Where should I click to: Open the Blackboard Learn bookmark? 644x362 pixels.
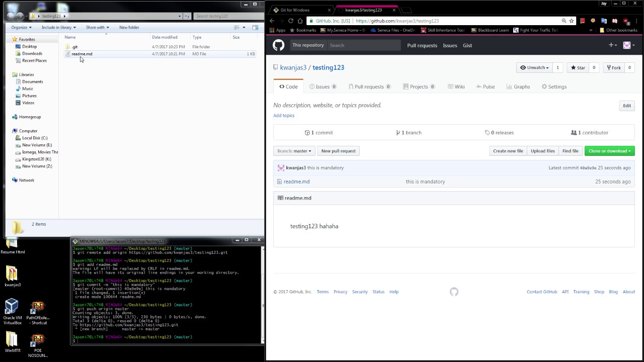[x=490, y=30]
